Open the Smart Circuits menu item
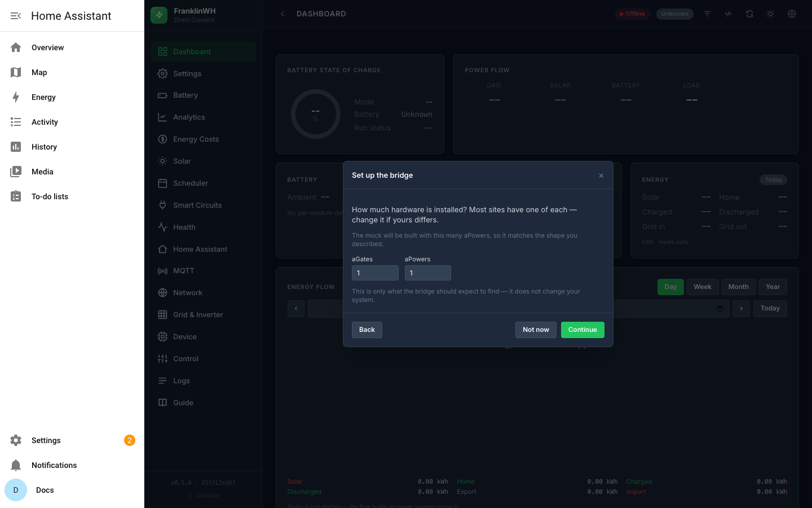Screen dimensions: 812x508 coord(203,205)
